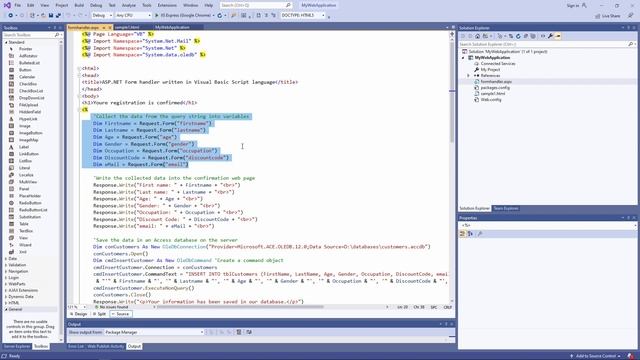Open the Analyze menu
Viewport: 640px width, 360px height.
tap(129, 5)
